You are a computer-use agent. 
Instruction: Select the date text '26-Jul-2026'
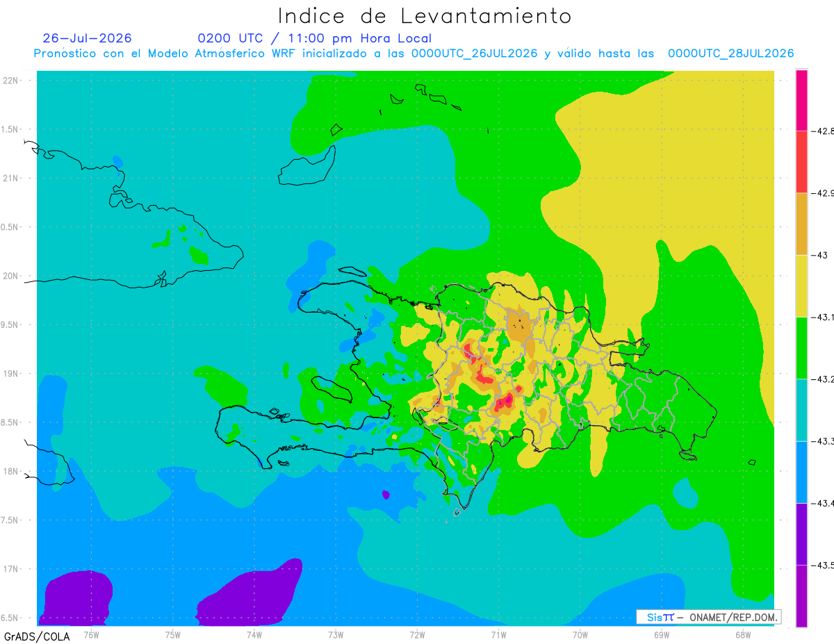pos(87,38)
